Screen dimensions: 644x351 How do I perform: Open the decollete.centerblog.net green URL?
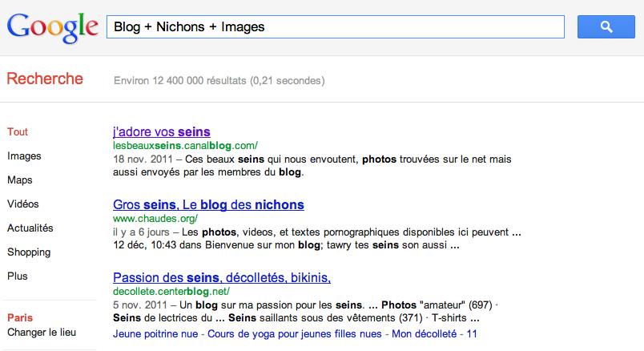tap(171, 292)
